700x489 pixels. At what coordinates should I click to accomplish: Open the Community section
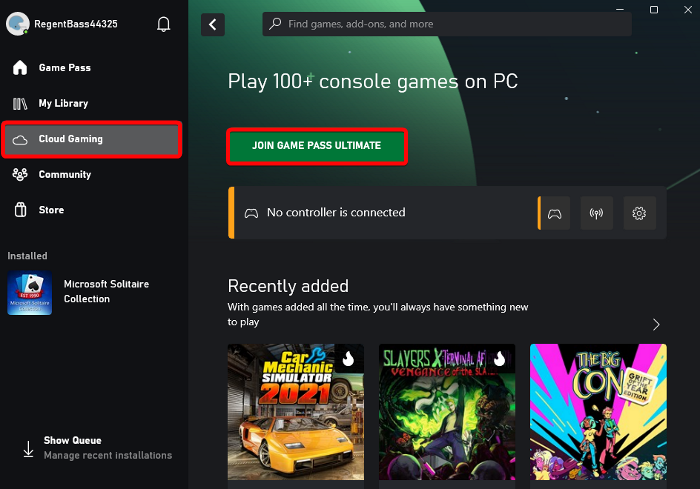[65, 174]
